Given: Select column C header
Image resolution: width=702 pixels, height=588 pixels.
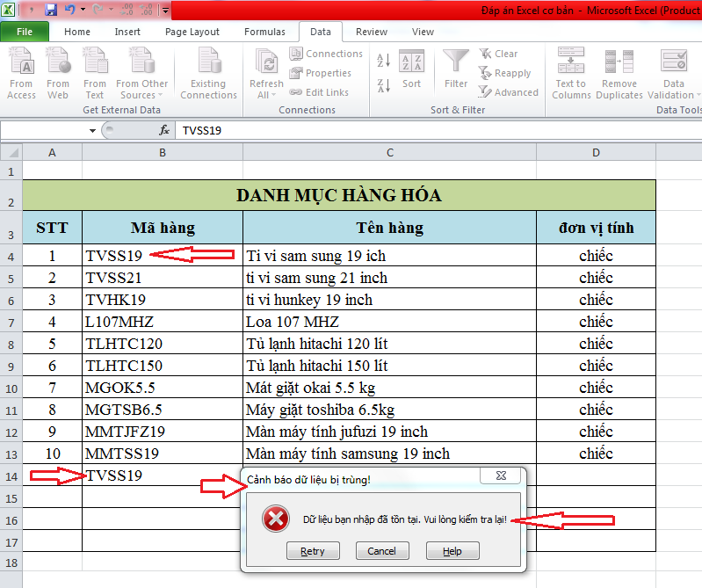Looking at the screenshot, I should coord(389,153).
